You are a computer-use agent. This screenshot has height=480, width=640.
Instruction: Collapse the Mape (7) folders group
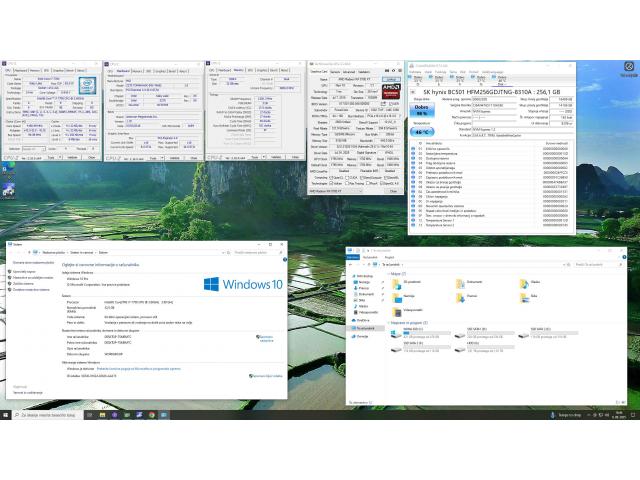point(389,274)
